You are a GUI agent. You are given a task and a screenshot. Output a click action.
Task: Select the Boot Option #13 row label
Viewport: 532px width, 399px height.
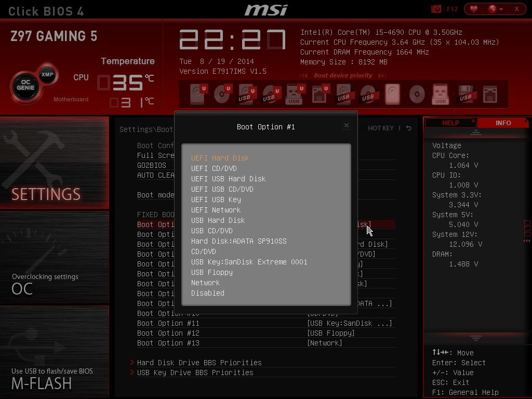coord(168,343)
